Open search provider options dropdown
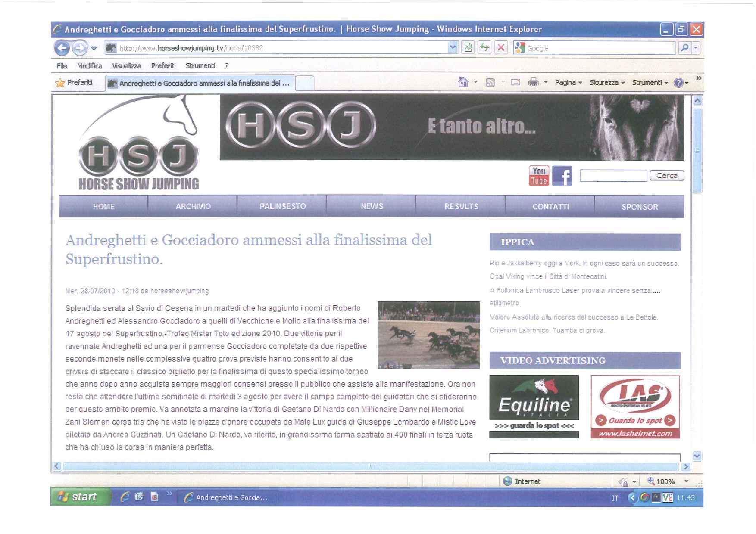 pos(695,48)
